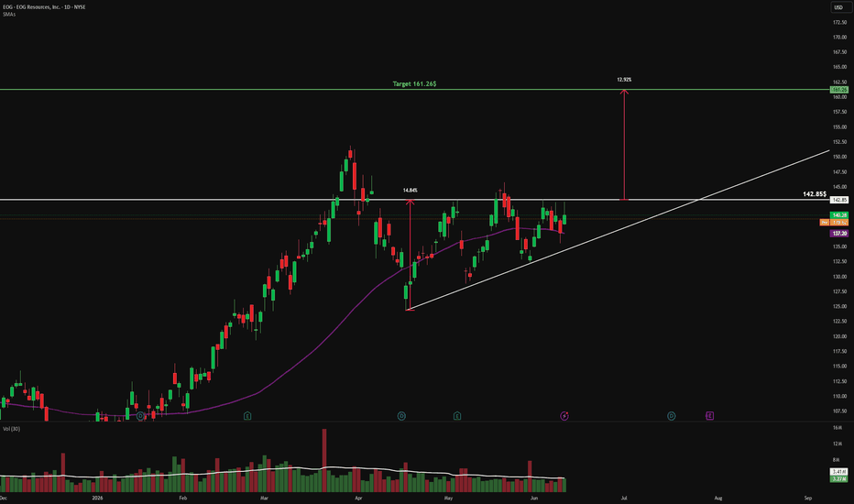
Task: Open the purple upcoming earnings marker before August
Action: (x=709, y=416)
